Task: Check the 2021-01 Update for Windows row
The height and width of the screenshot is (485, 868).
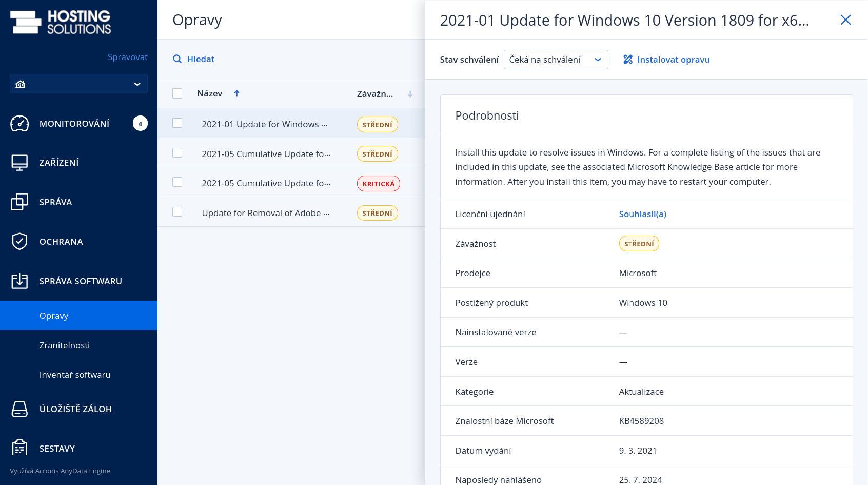Action: tap(177, 123)
